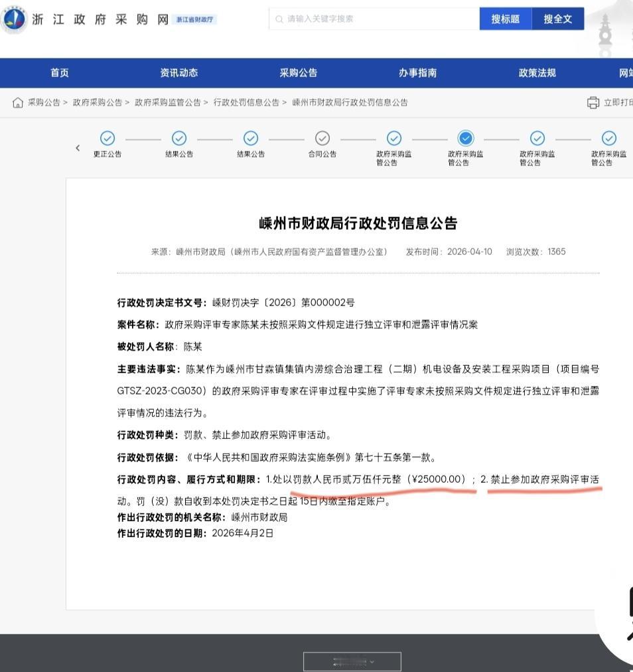Collapse timeline with left chevron arrow
Image resolution: width=633 pixels, height=672 pixels.
point(78,148)
